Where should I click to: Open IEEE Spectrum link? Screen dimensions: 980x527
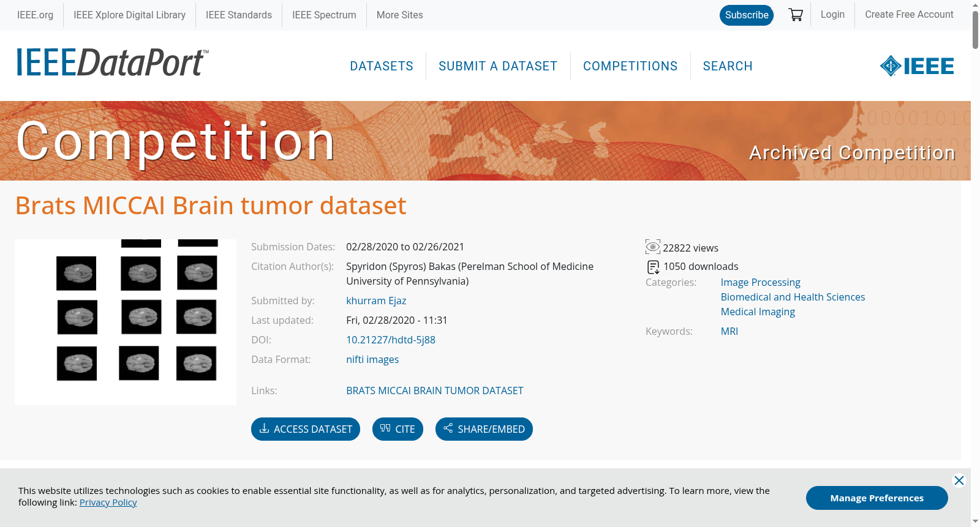pos(324,15)
